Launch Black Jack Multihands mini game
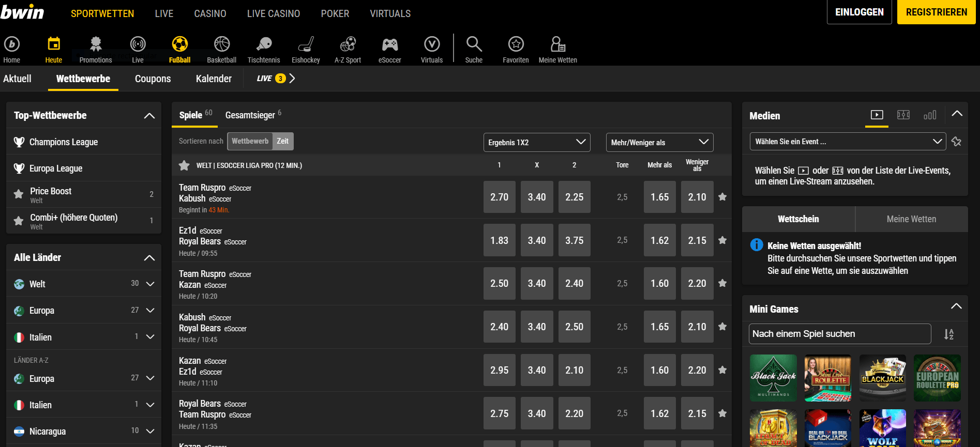The width and height of the screenshot is (980, 447). click(x=774, y=378)
